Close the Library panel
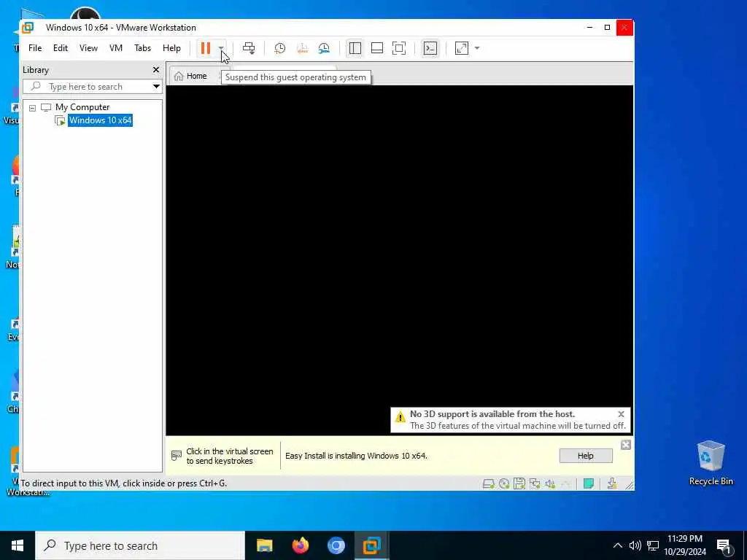747x560 pixels. [x=156, y=69]
